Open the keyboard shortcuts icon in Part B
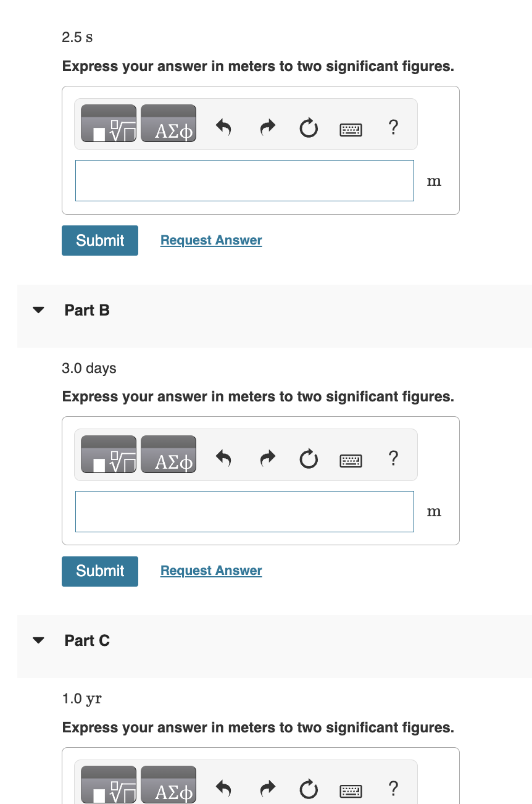532x804 pixels. click(350, 460)
